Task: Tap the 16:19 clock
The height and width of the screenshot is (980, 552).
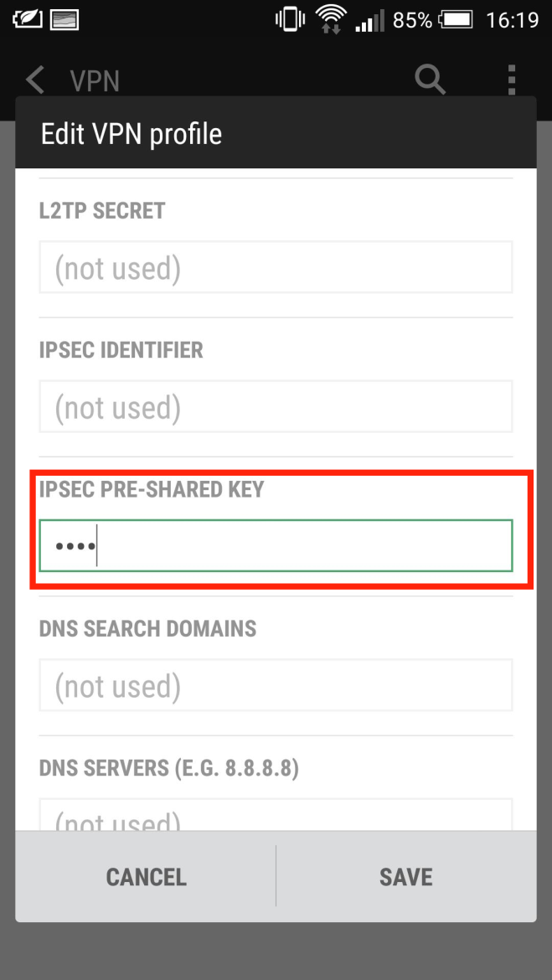Action: click(x=511, y=19)
